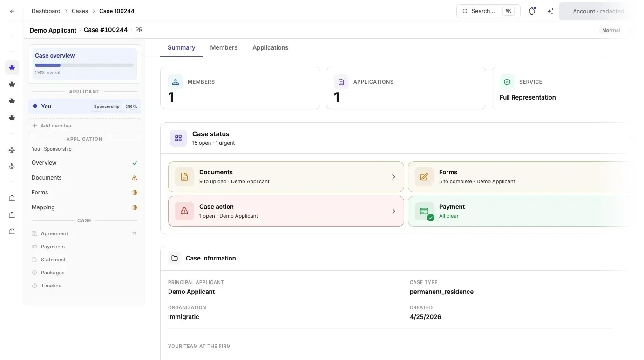Click the Case status grid icon

tap(178, 138)
